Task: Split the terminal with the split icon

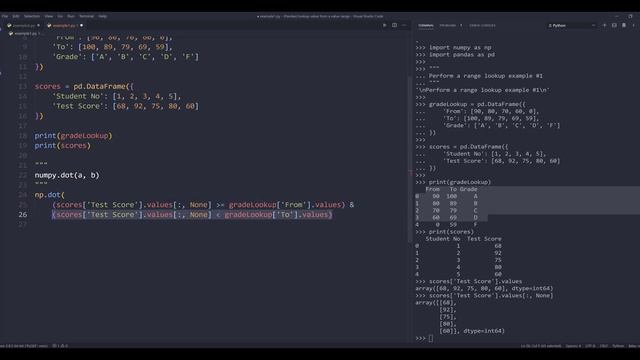Action: (x=614, y=25)
